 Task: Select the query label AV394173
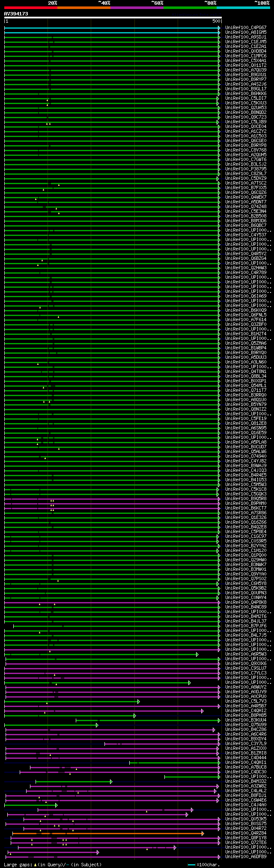[x=16, y=14]
